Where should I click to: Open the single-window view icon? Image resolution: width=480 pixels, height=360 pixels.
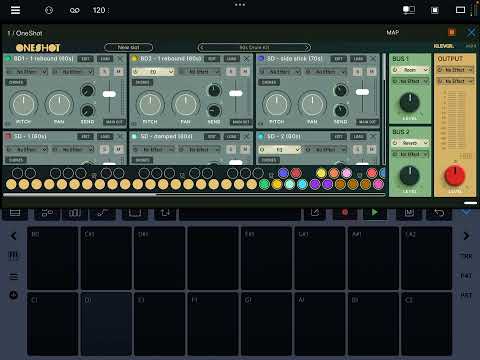(435, 10)
